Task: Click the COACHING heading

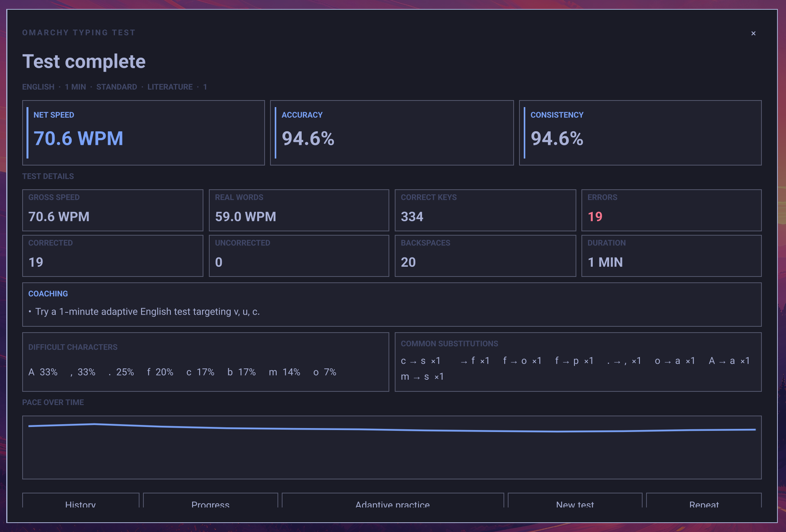Action: pyautogui.click(x=48, y=294)
